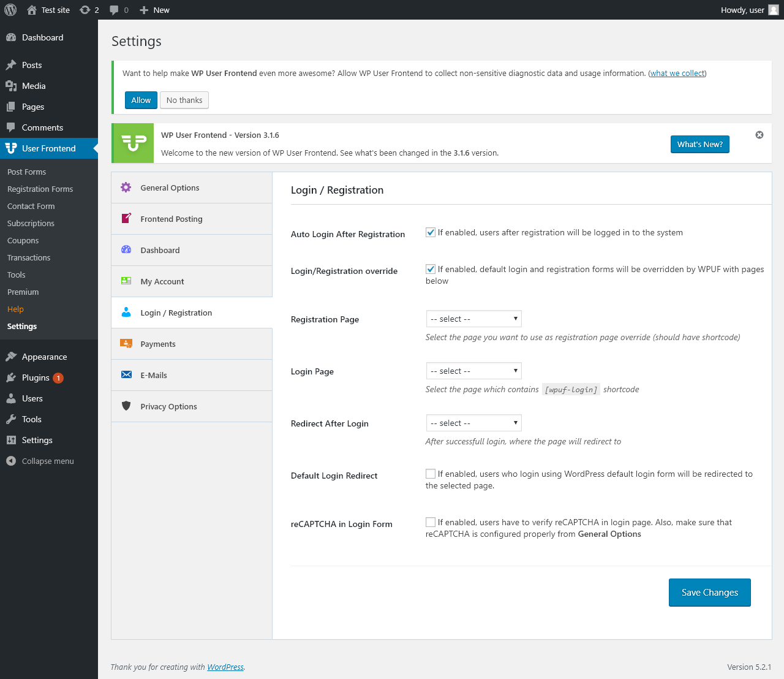Click the Plugins update count badge
This screenshot has width=784, height=679.
tap(58, 378)
